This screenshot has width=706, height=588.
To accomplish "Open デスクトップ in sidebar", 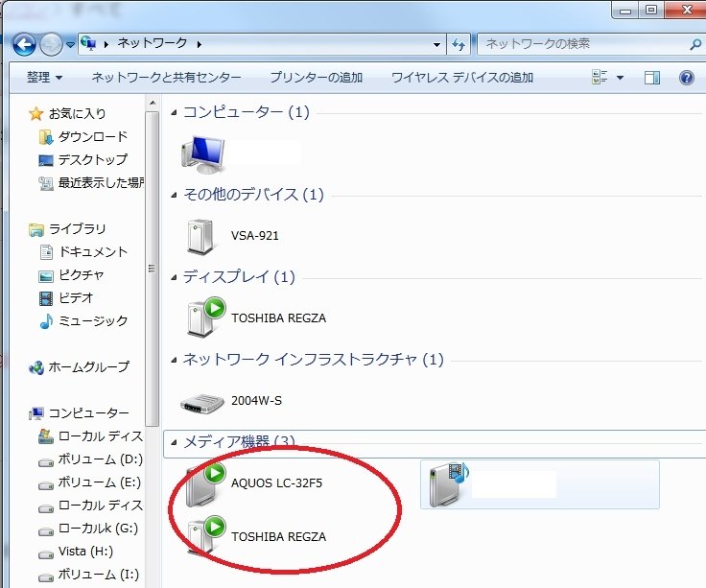I will [x=83, y=159].
